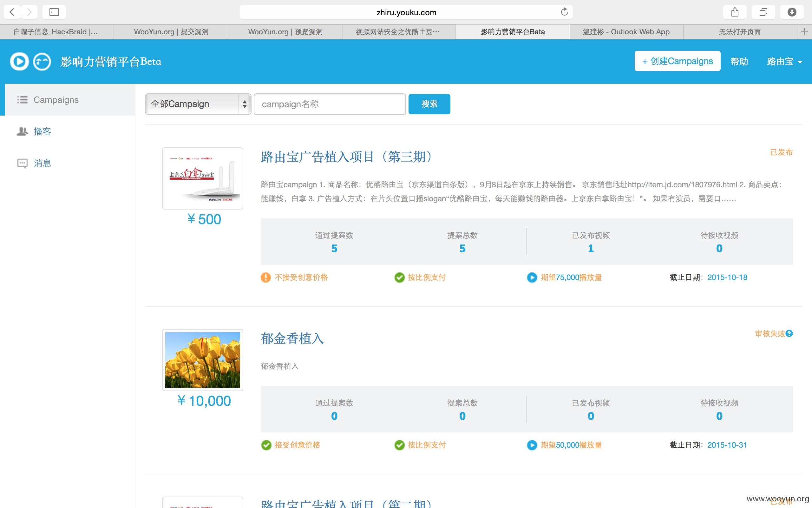Click 接受创意价格 label
Screen dimensions: 812x508
[297, 445]
